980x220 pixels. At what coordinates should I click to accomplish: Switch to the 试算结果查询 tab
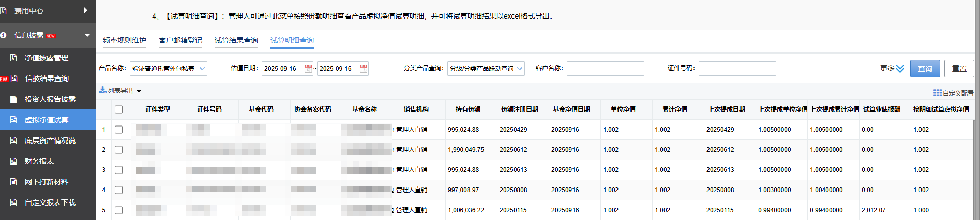click(236, 40)
